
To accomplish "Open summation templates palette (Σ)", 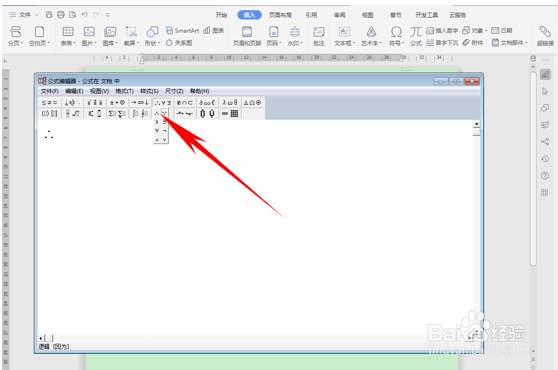I will point(117,113).
